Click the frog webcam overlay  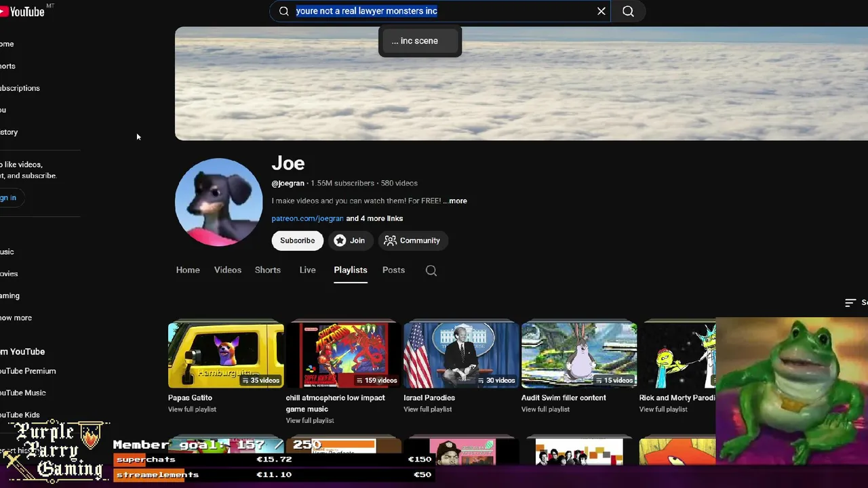click(x=791, y=391)
